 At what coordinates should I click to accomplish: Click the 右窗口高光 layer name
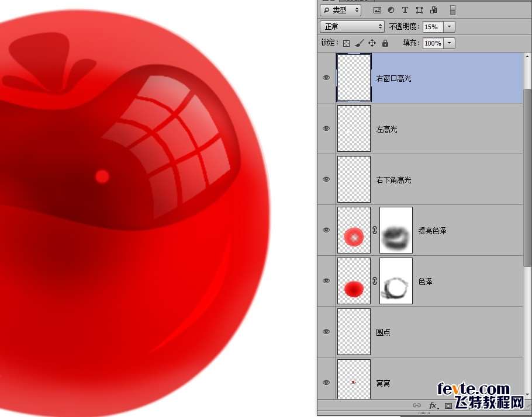click(x=393, y=79)
